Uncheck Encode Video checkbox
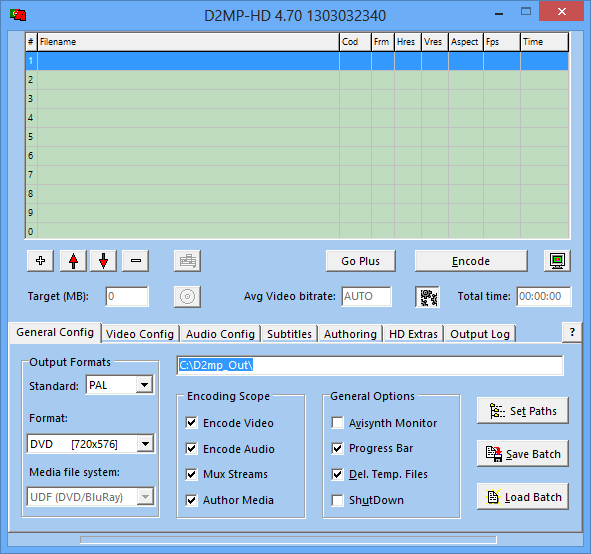 point(191,422)
